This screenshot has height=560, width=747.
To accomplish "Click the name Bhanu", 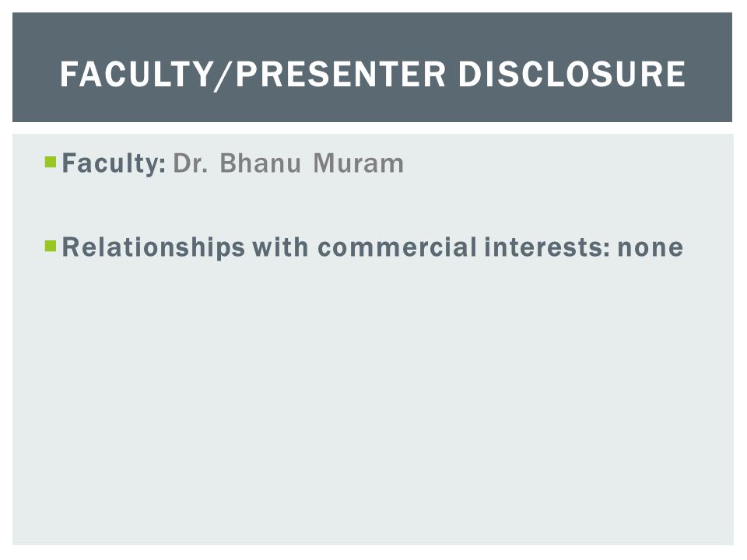I will click(260, 163).
